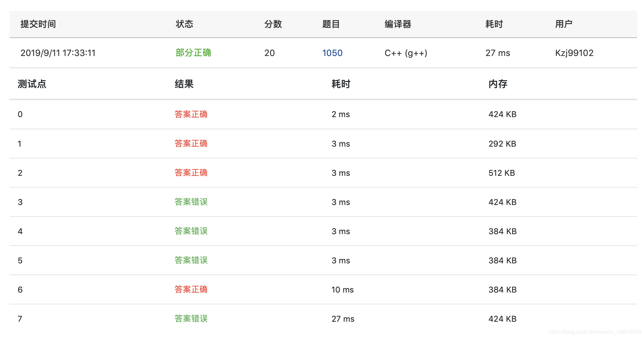Click username Kzj99102
644x338 pixels.
coord(574,53)
